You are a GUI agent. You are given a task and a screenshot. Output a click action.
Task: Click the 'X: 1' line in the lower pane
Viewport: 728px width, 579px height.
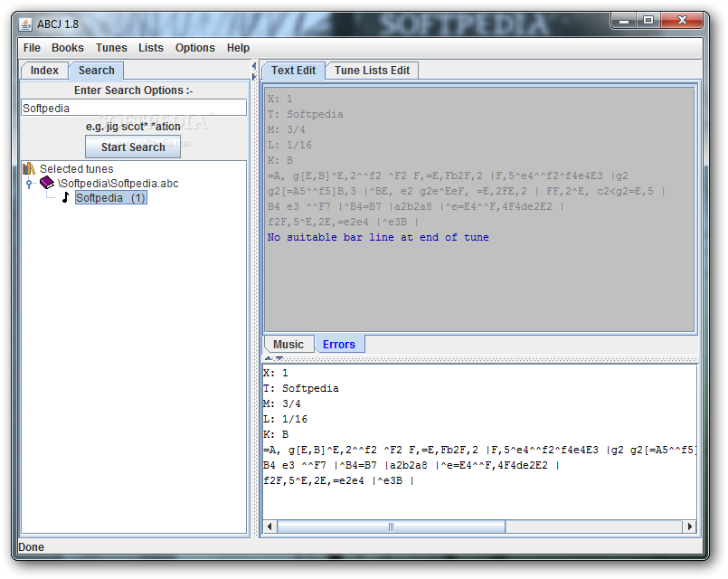coord(275,373)
